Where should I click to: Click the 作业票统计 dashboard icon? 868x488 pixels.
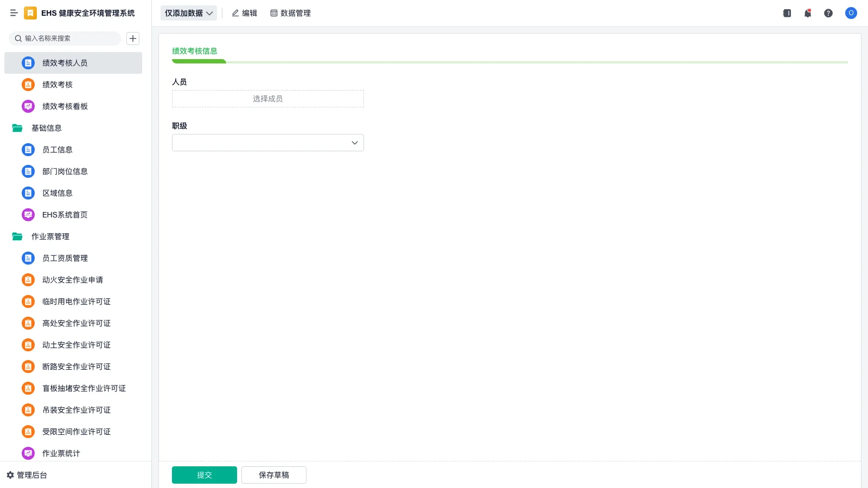pyautogui.click(x=28, y=453)
